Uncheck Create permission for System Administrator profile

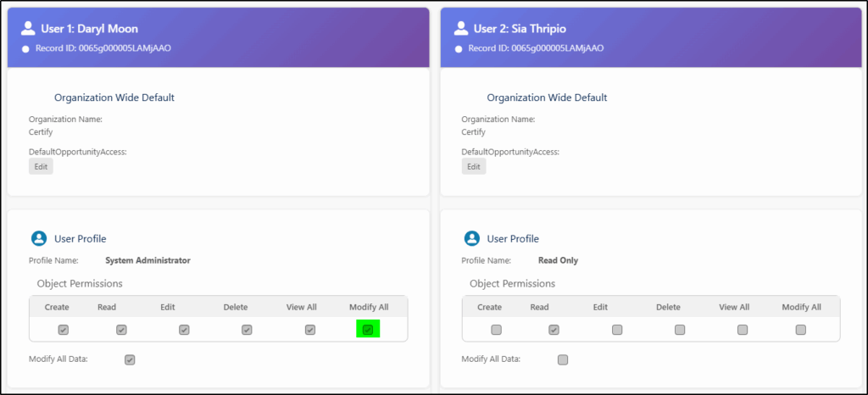coord(64,330)
